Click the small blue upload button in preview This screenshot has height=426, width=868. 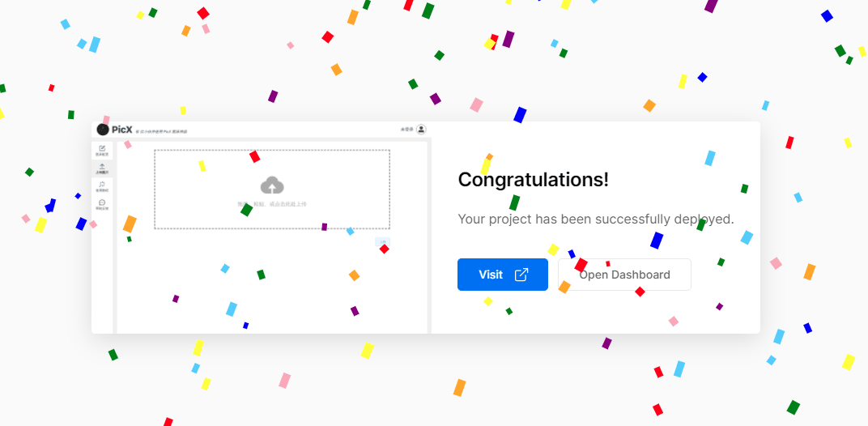(381, 241)
